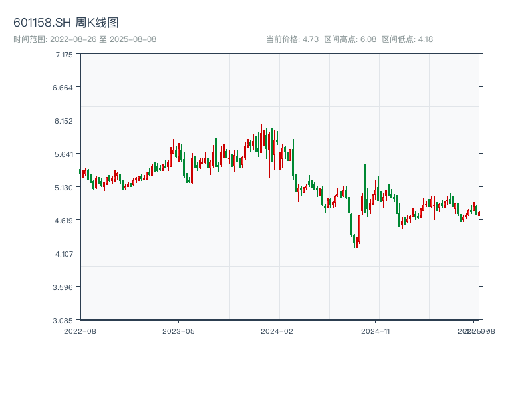This screenshot has width=532, height=399.
Task: Click the last candlestick at chart's right edge
Action: [479, 213]
